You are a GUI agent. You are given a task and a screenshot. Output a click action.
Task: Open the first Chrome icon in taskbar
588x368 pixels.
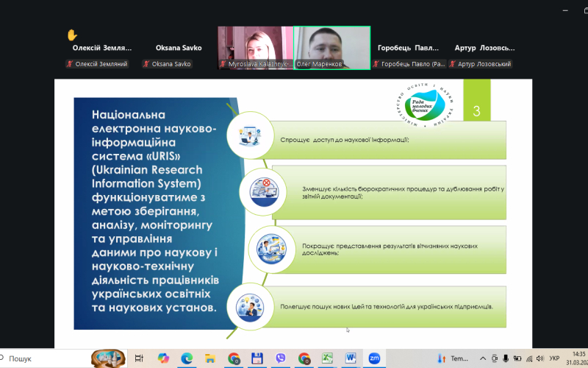pos(234,358)
